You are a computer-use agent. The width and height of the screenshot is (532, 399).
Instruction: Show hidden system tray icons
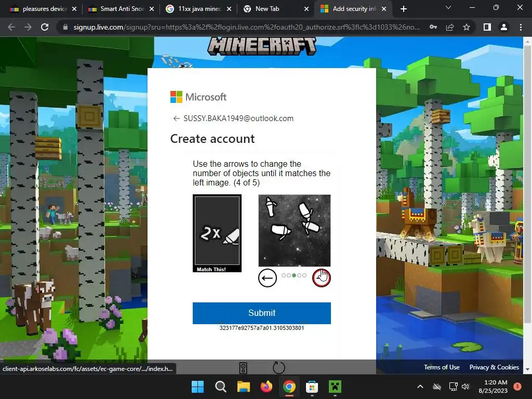coord(420,387)
